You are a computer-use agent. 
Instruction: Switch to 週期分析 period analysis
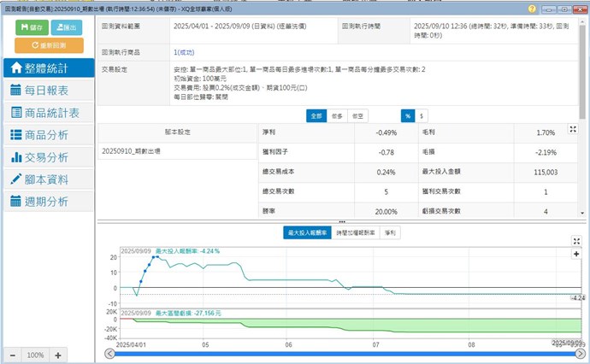[x=47, y=201]
